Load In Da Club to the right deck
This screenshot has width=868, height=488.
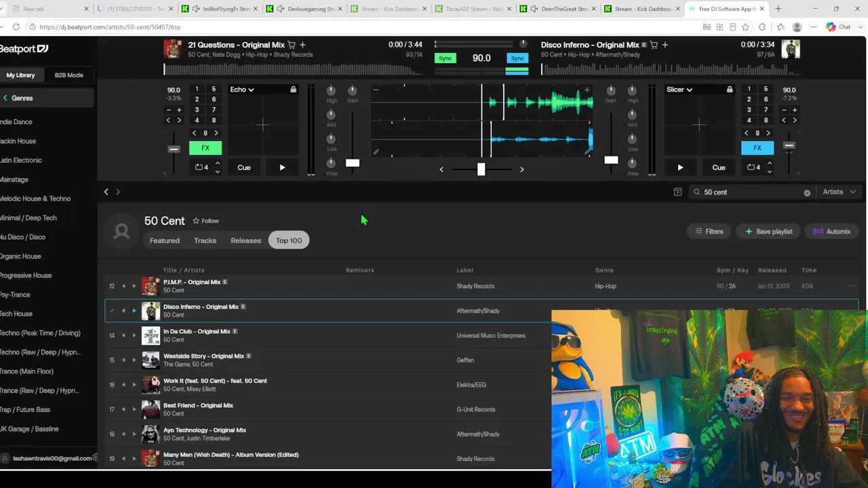pos(134,335)
